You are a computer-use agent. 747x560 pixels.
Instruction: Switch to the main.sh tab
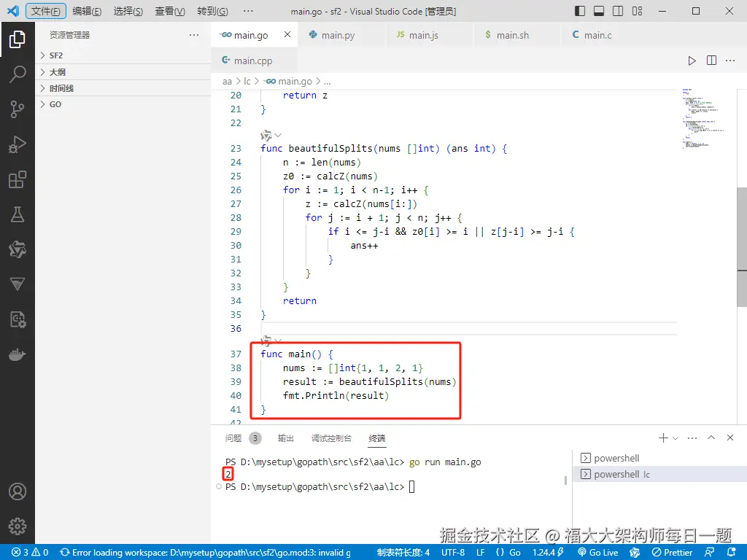point(516,35)
